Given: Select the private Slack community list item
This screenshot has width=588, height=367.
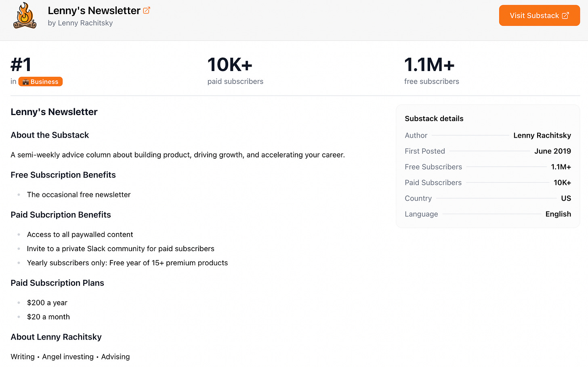Looking at the screenshot, I should (x=121, y=249).
